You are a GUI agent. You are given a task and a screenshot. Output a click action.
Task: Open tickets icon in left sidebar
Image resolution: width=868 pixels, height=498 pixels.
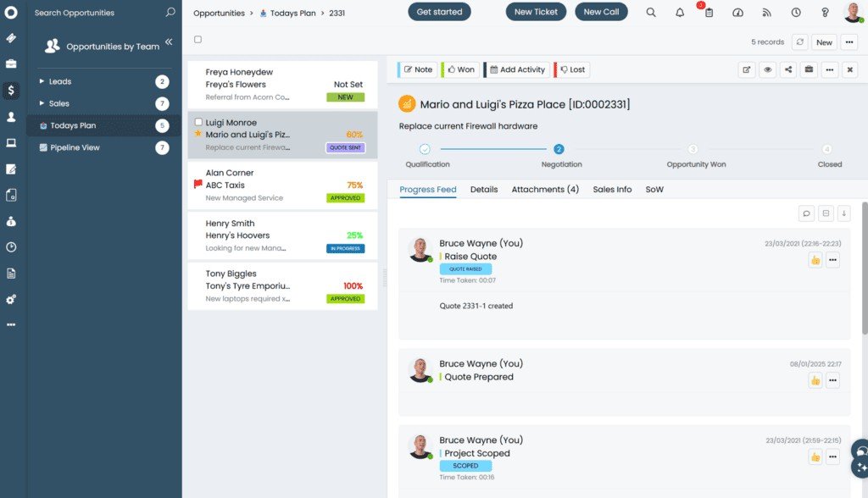click(10, 38)
